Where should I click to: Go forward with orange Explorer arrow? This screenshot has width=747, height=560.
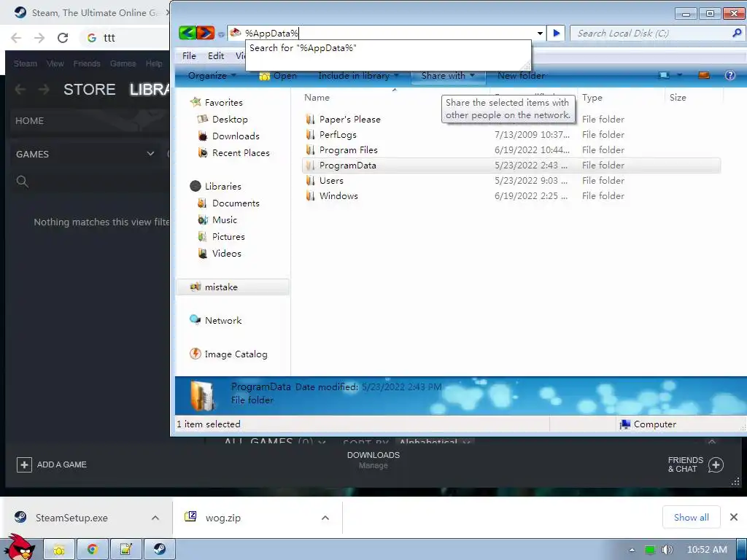(206, 33)
